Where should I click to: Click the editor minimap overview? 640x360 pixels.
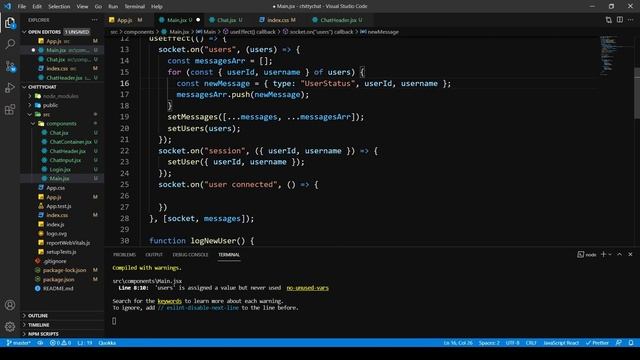point(616,56)
